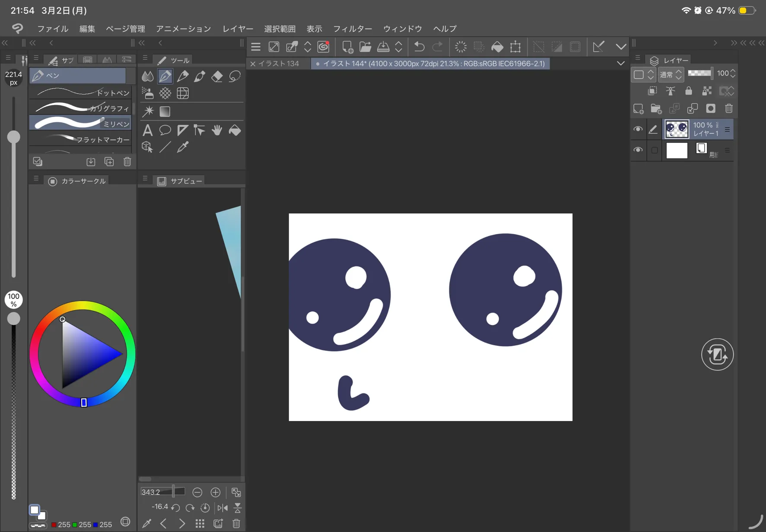Open the blend mode dropdown 通常

(x=670, y=74)
